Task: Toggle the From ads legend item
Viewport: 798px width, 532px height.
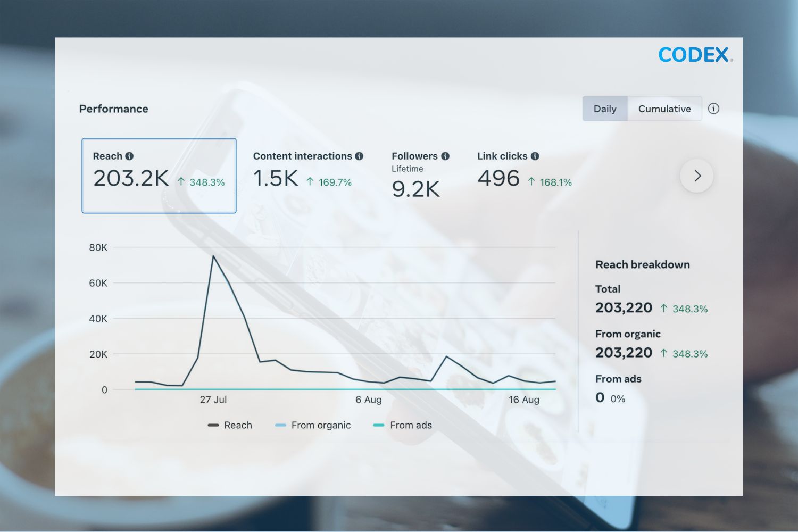Action: click(403, 425)
